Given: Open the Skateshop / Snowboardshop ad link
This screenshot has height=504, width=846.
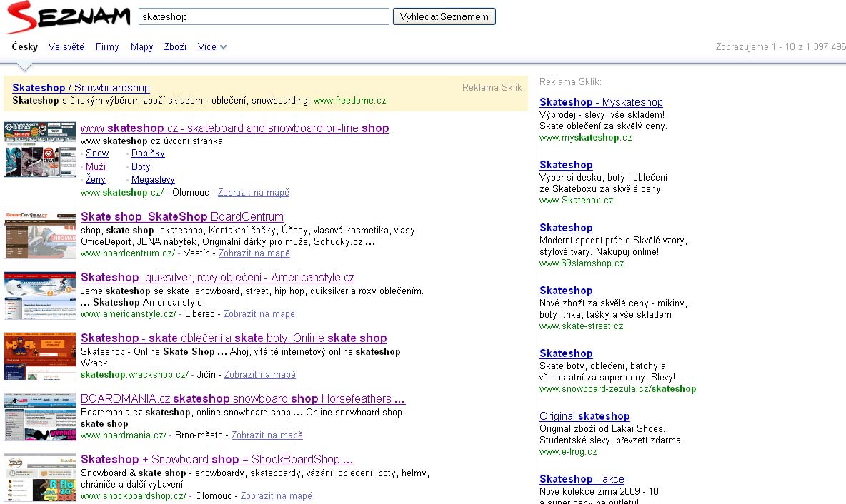Looking at the screenshot, I should [x=81, y=88].
